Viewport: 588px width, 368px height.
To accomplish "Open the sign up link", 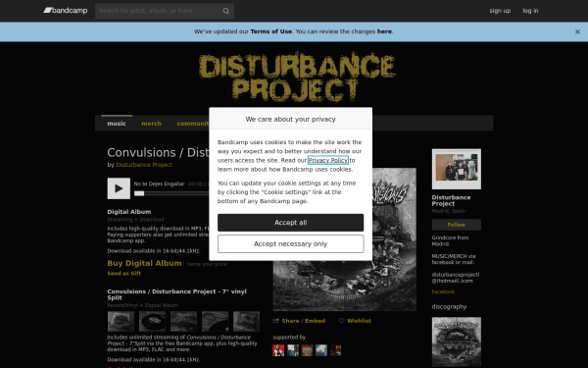I will 500,11.
